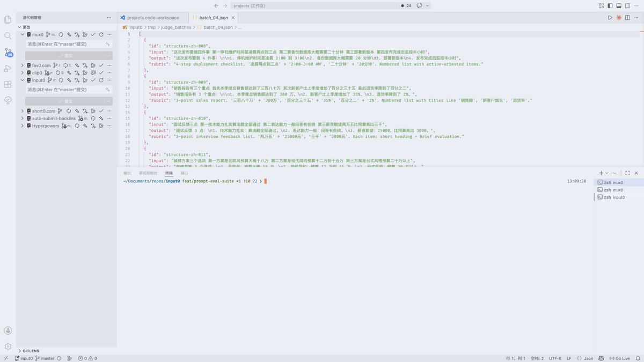Click the 提交 button under mux0

pos(64,56)
